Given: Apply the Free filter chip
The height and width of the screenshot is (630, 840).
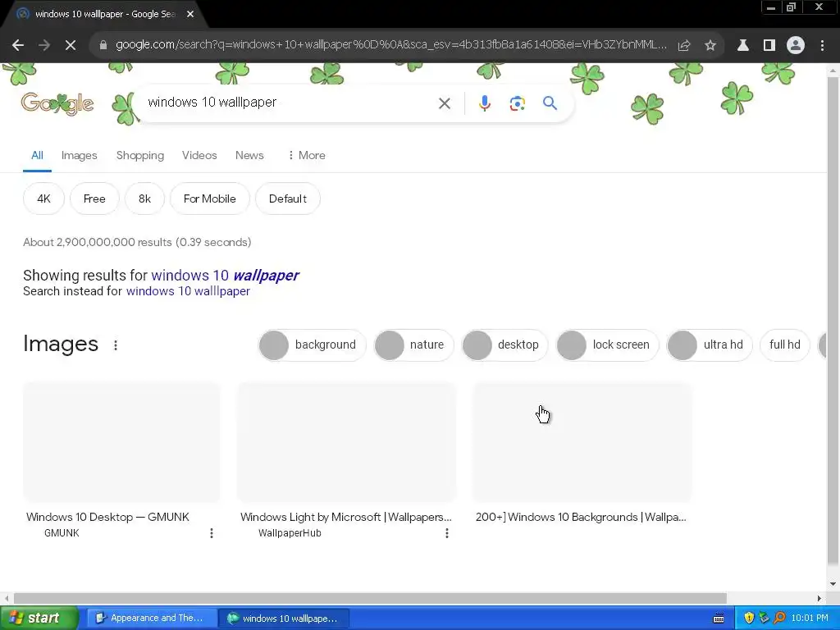Looking at the screenshot, I should click(94, 199).
